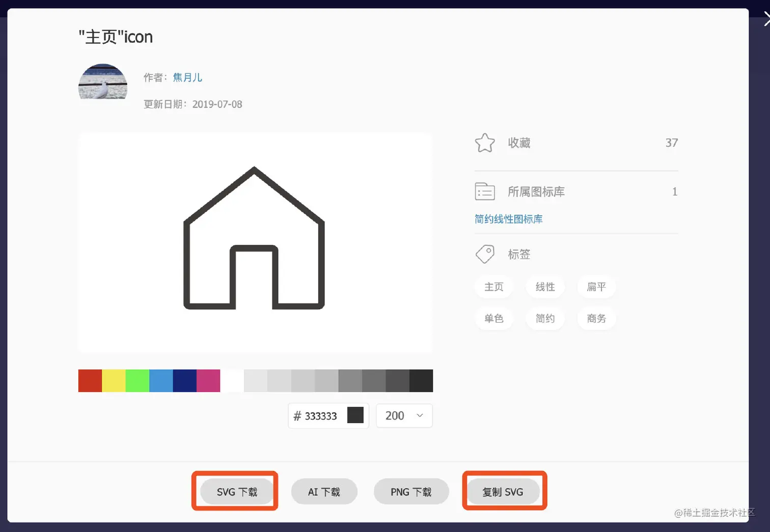Image resolution: width=770 pixels, height=532 pixels.
Task: Click the 所属图标库 label
Action: (536, 192)
